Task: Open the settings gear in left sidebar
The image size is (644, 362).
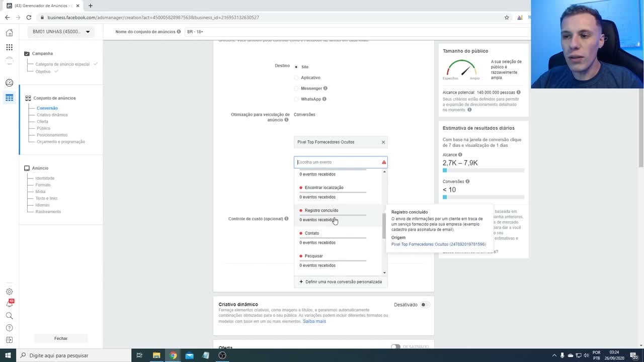Action: coord(9,292)
